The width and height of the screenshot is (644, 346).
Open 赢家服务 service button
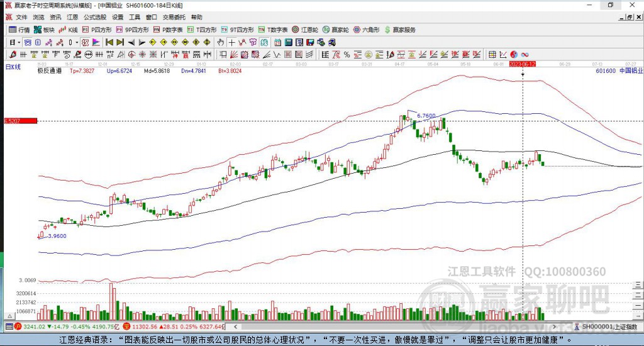pyautogui.click(x=400, y=30)
